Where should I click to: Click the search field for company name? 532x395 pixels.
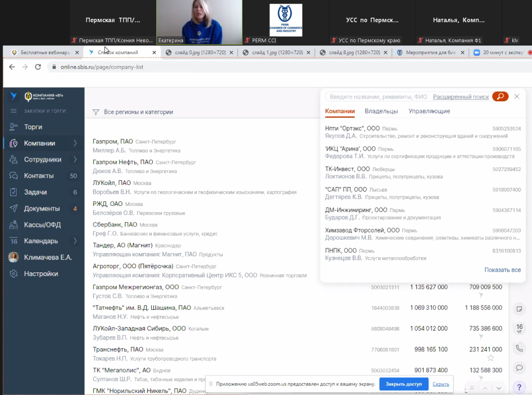[x=378, y=97]
